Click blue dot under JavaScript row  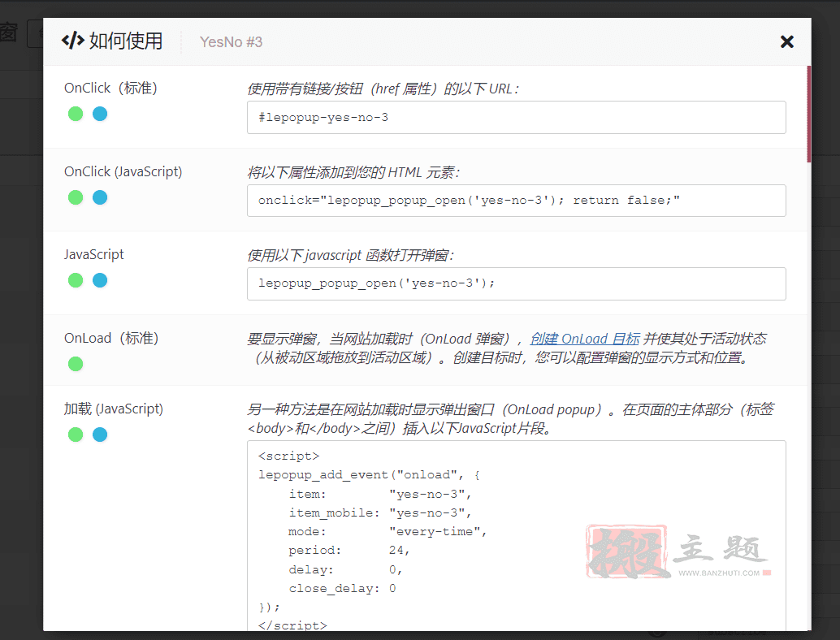(x=100, y=280)
